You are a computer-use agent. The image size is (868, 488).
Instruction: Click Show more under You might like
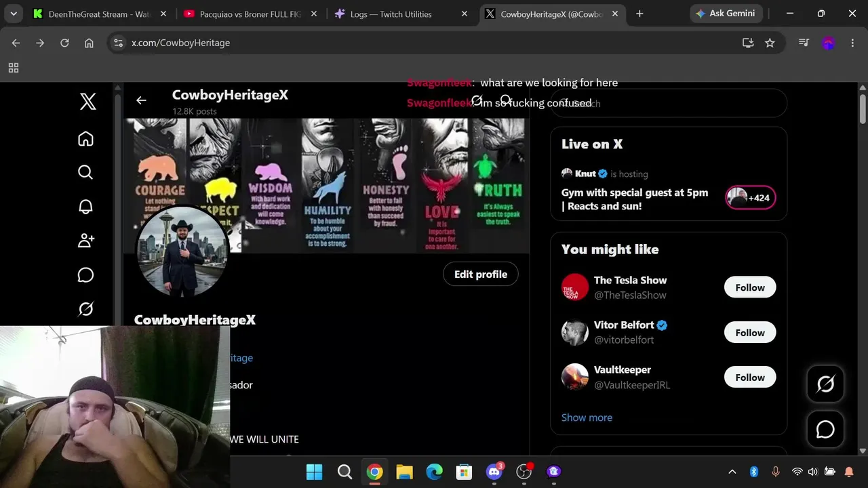[587, 418]
